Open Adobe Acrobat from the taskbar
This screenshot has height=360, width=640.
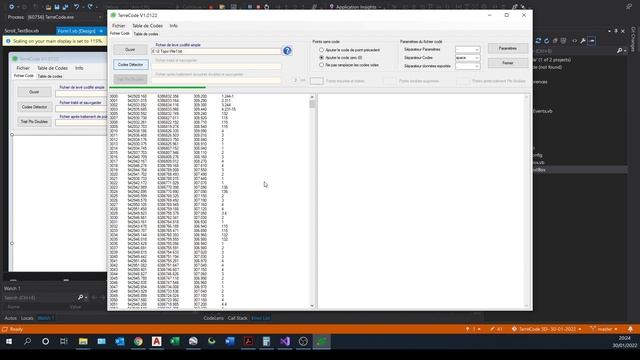coord(248,341)
